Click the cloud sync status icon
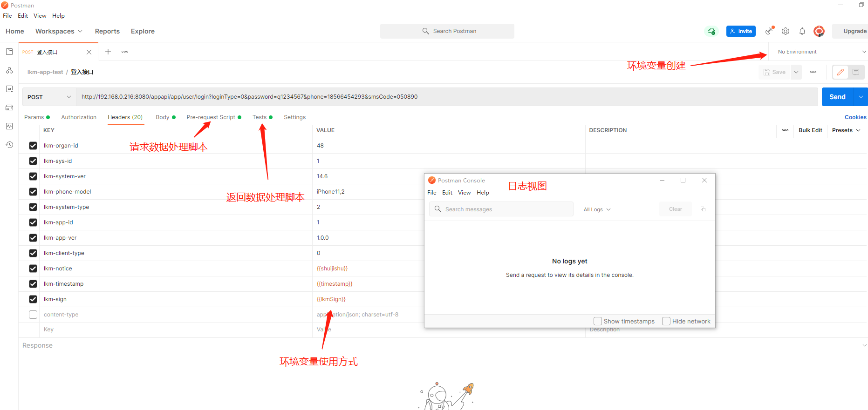Image resolution: width=868 pixels, height=410 pixels. tap(711, 31)
